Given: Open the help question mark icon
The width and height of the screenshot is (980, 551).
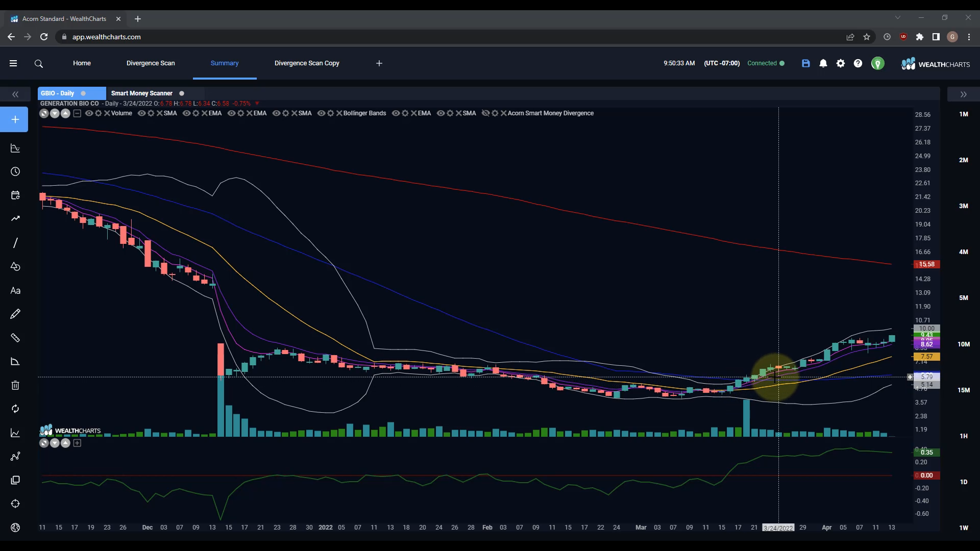Looking at the screenshot, I should click(x=857, y=63).
